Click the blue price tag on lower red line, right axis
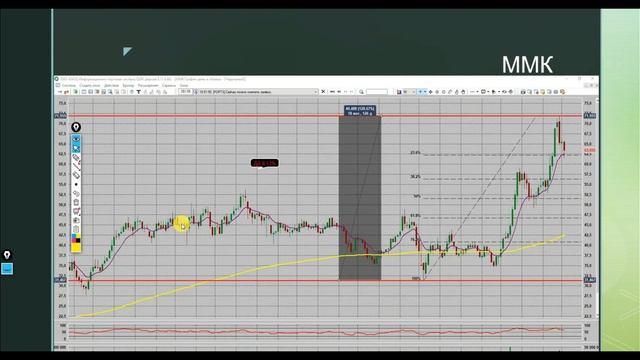 [x=590, y=280]
